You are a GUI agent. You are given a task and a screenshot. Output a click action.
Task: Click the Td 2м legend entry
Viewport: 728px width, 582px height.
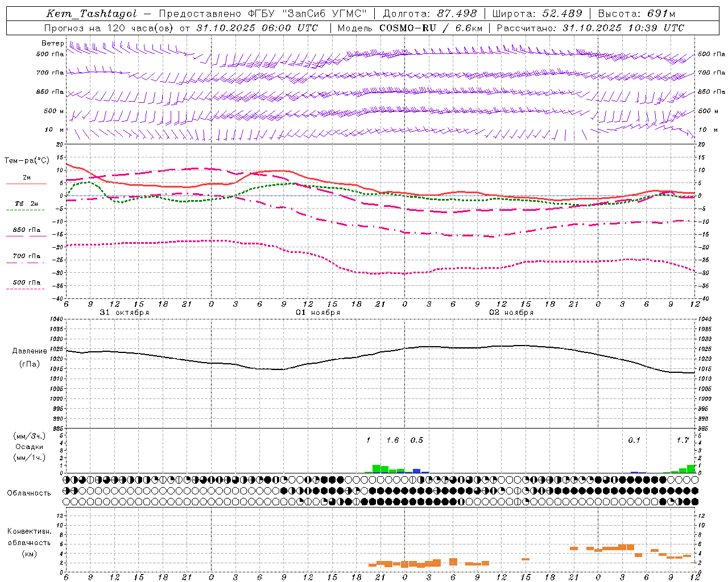tap(26, 203)
